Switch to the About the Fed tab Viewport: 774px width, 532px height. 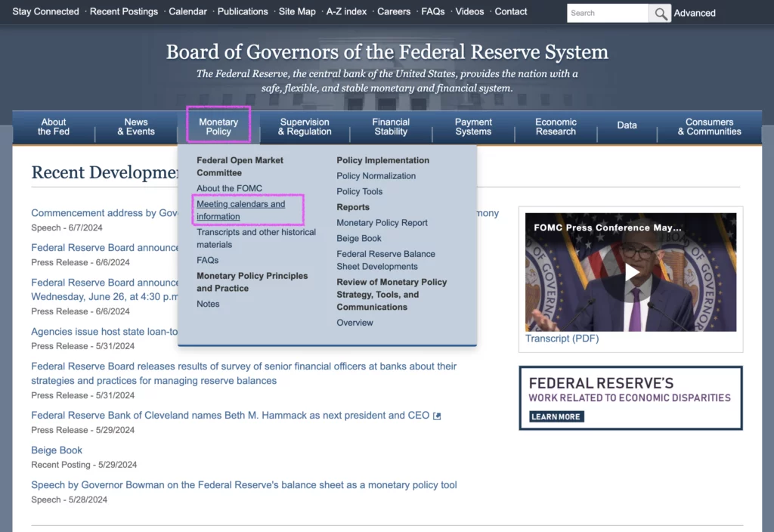[53, 125]
